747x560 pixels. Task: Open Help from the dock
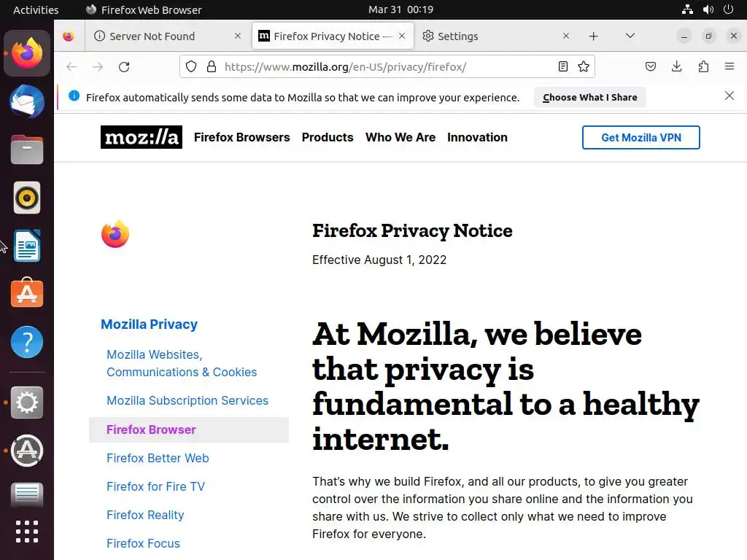27,342
